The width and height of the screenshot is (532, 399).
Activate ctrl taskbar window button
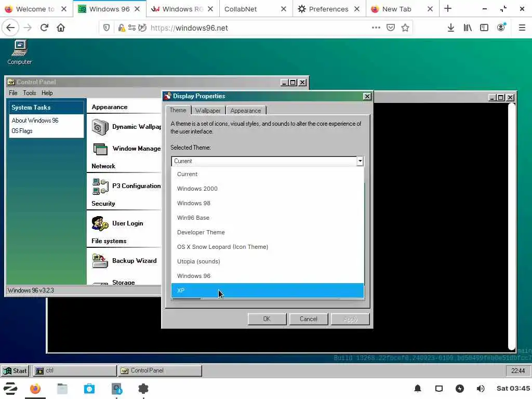[75, 371]
